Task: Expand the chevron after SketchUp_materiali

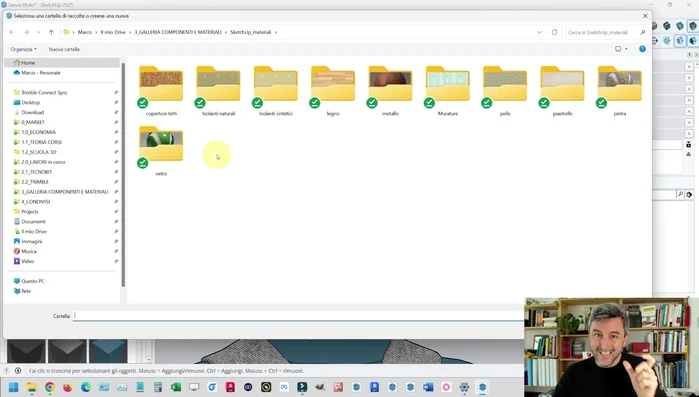Action: (275, 32)
